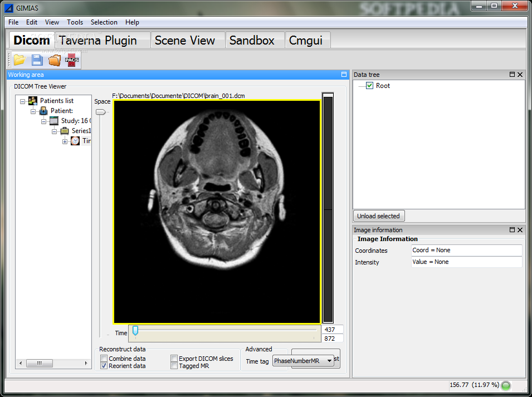The image size is (532, 397).
Task: Click the Coordinates value field
Action: [466, 250]
